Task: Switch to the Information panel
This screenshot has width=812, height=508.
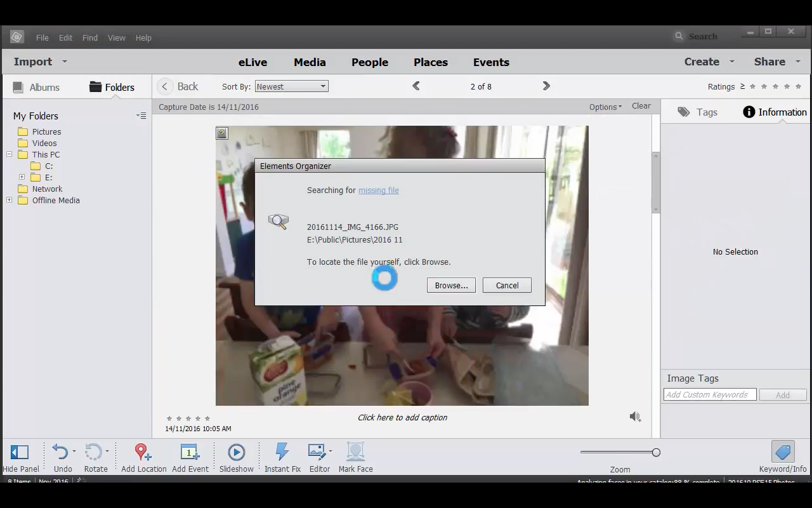Action: [775, 112]
